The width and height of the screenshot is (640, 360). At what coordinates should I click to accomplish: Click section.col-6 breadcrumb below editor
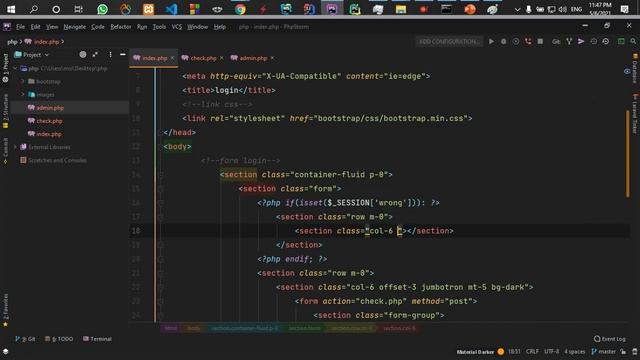coord(399,328)
